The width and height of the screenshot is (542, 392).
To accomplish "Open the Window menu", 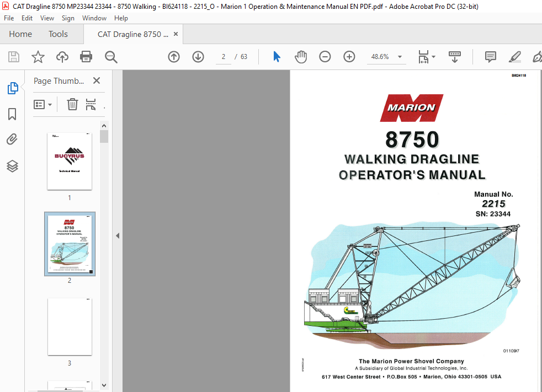I will (94, 18).
